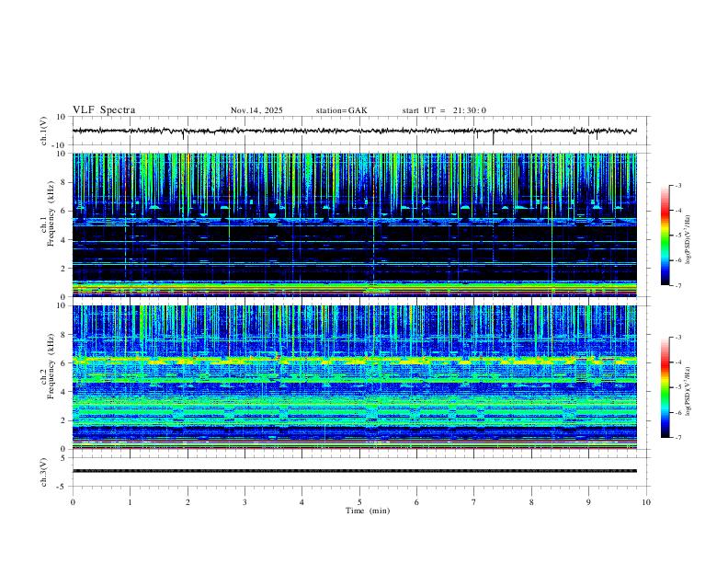Click the "-3" tick on ch.2 colorbar
The width and height of the screenshot is (728, 563).
(x=678, y=338)
